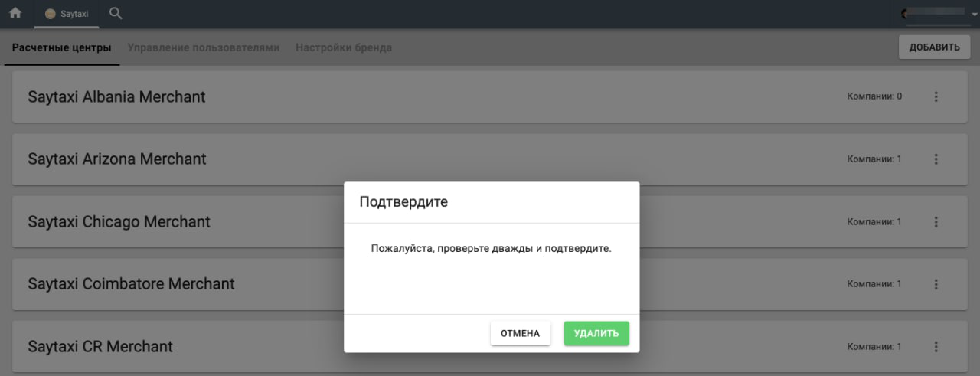
Task: Cancel deletion with ОТМЕНА button
Action: [x=521, y=333]
